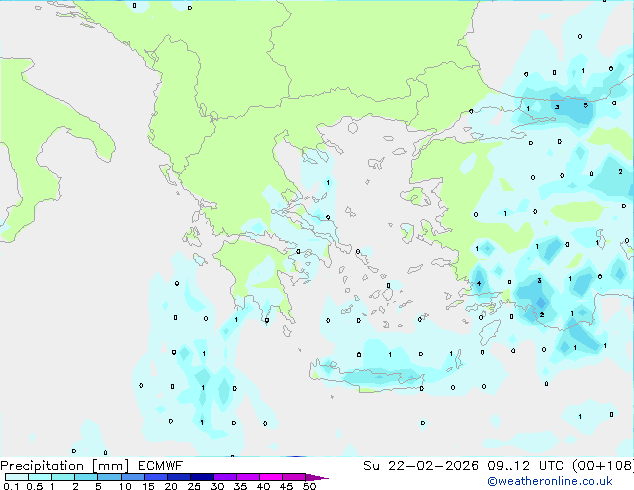Screen dimensions: 634x490
Task: Select the 5–10 mm legend color box
Action: tap(109, 477)
